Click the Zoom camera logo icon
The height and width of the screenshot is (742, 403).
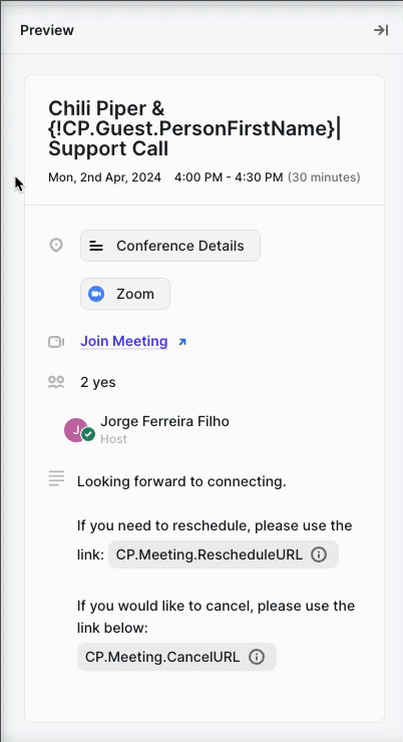pos(96,294)
